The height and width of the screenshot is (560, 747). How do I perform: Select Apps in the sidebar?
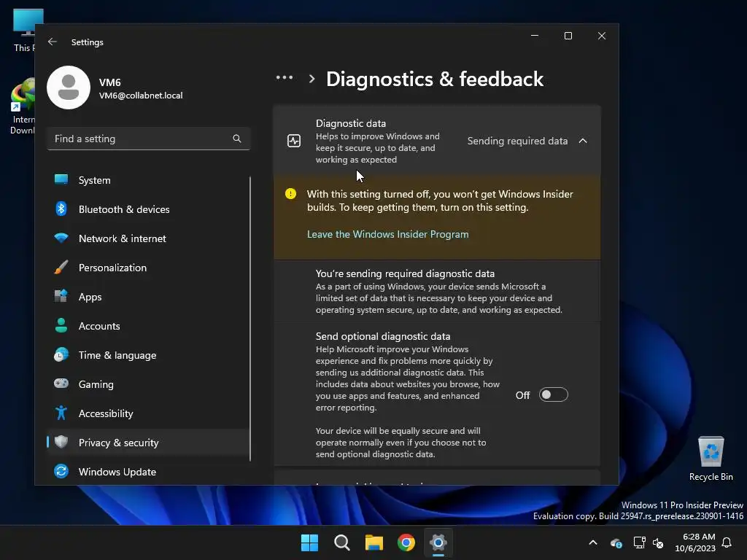click(148, 297)
